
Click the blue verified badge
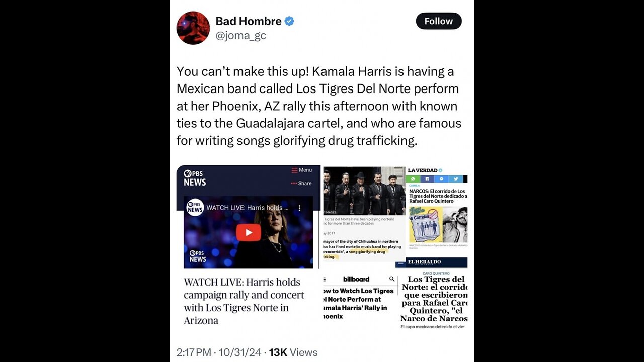point(290,21)
